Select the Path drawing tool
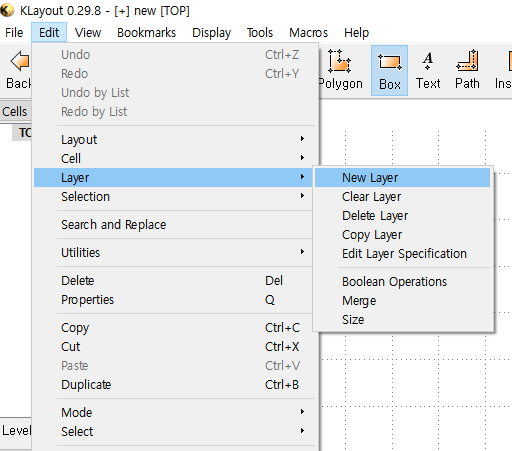 point(467,70)
